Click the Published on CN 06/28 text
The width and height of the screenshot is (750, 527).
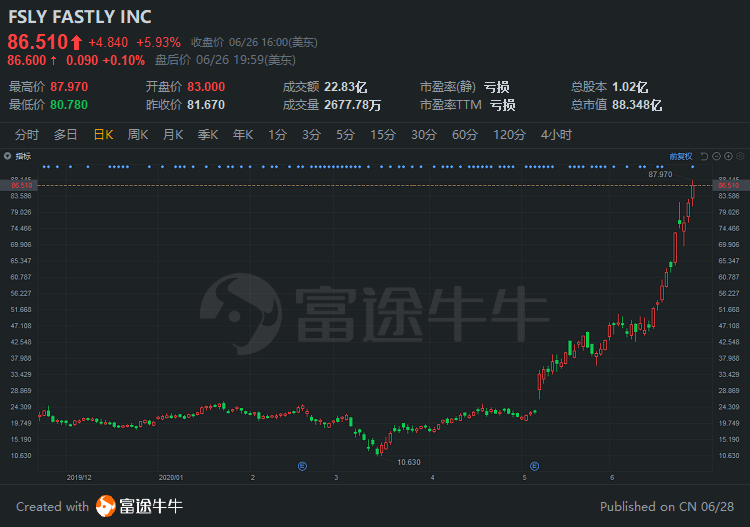(667, 506)
